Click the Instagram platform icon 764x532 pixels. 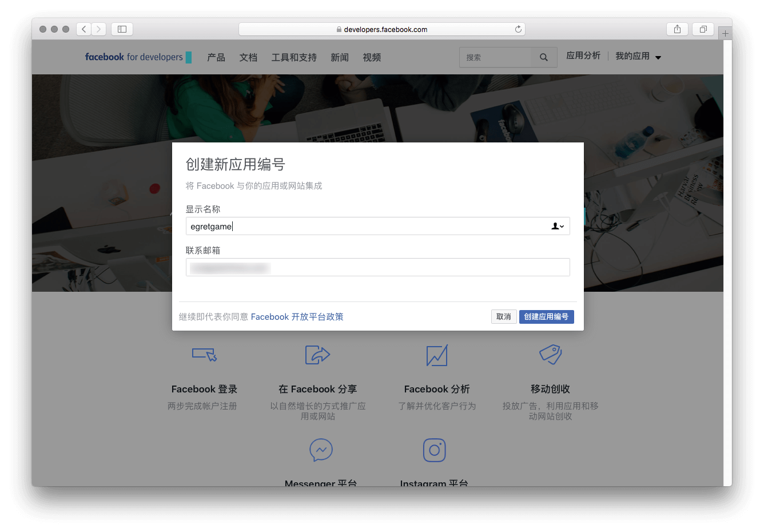click(434, 450)
